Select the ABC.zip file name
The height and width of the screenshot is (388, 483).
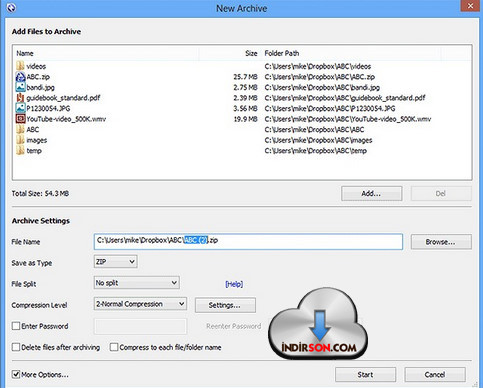point(38,77)
